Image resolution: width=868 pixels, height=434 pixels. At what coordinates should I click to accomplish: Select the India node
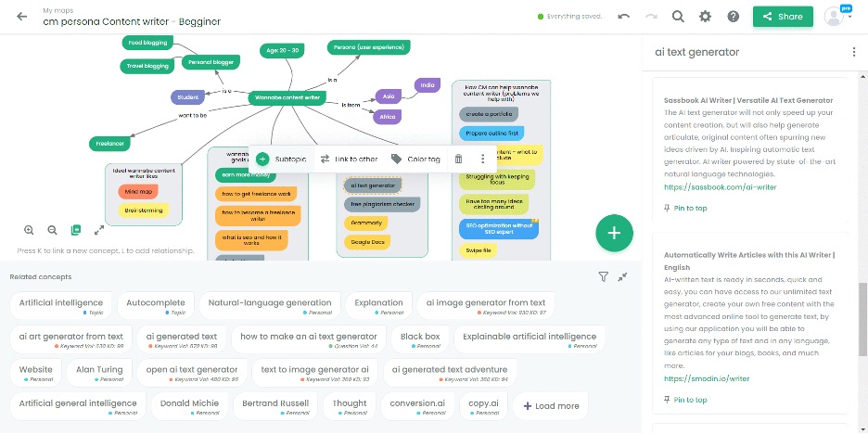(x=428, y=85)
